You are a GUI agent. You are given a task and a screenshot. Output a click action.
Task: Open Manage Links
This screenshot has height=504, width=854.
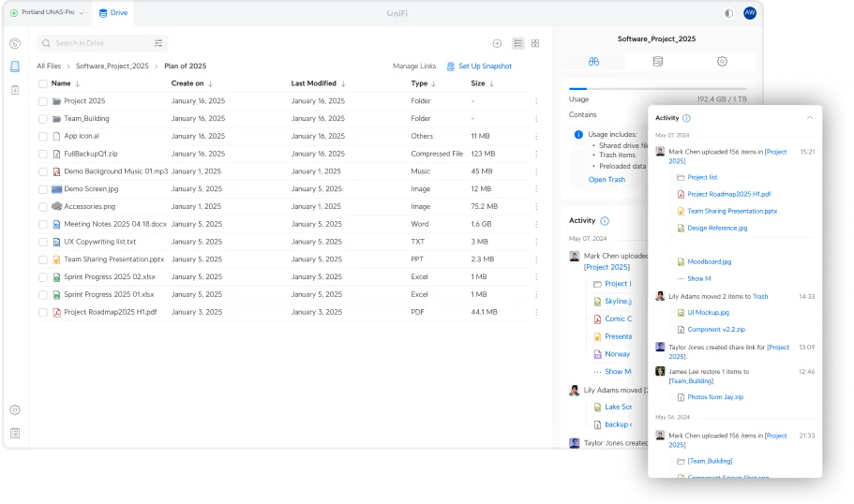pos(414,66)
